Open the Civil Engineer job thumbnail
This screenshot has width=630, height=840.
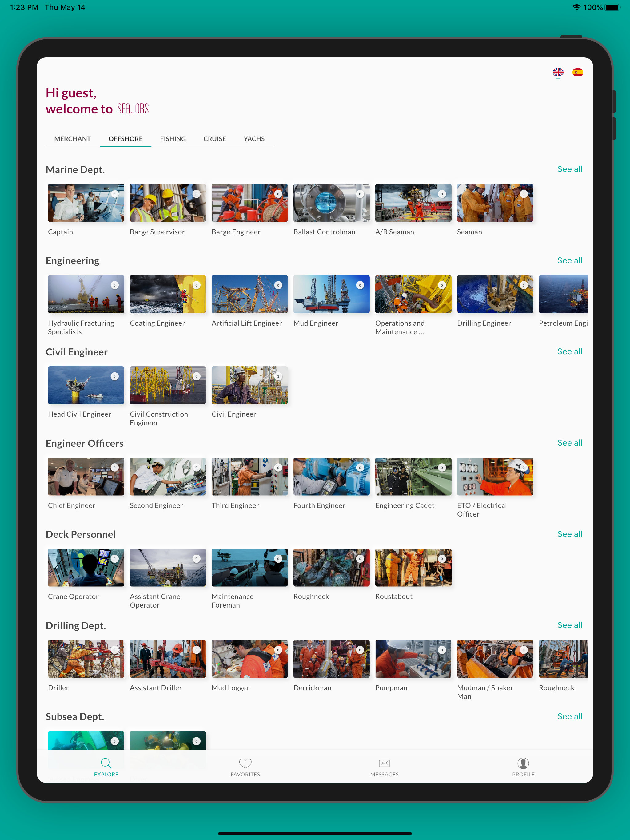pos(250,385)
